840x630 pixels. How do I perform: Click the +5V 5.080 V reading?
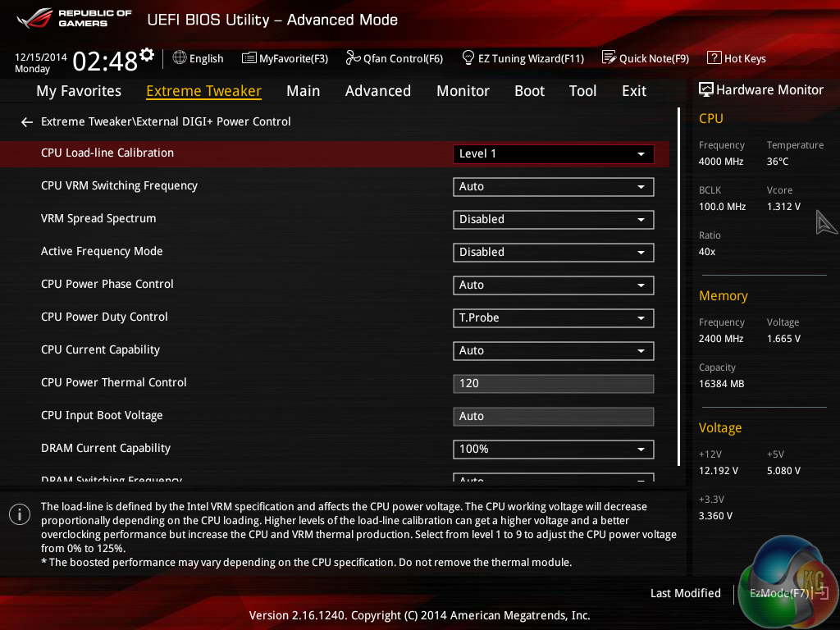[x=783, y=470]
